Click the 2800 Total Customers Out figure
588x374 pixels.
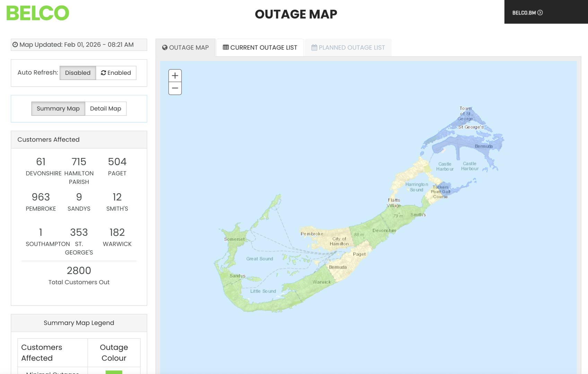pos(79,270)
